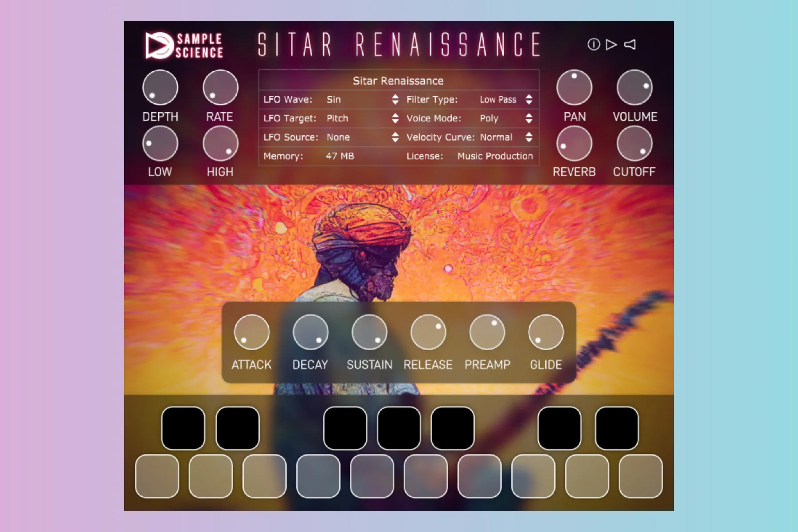
Task: Click the REVERB knob
Action: [574, 144]
